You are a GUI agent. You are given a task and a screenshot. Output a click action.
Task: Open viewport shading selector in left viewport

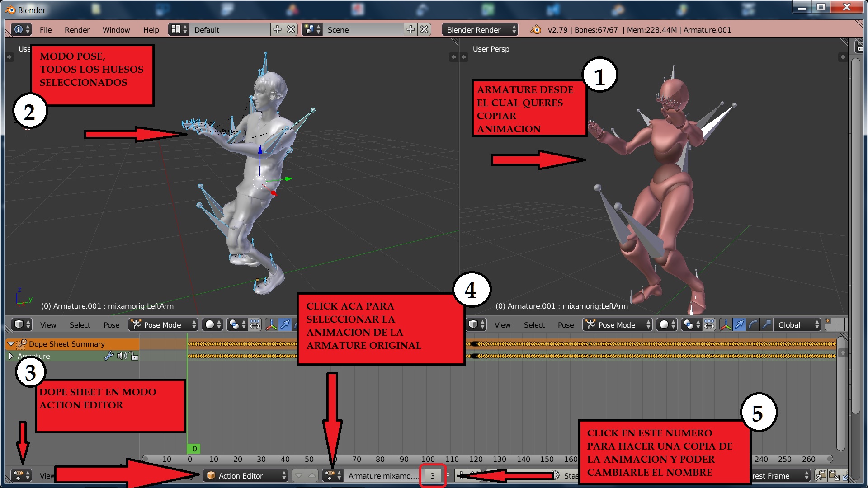pyautogui.click(x=212, y=324)
